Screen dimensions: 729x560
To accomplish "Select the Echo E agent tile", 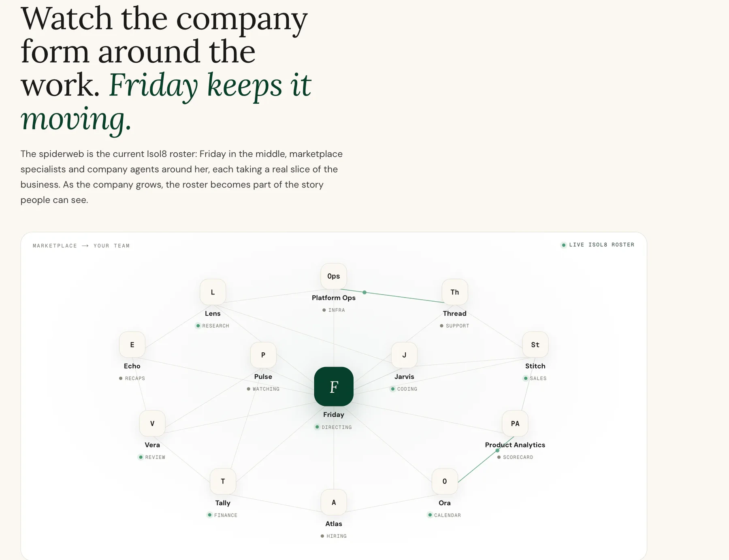I will (132, 345).
